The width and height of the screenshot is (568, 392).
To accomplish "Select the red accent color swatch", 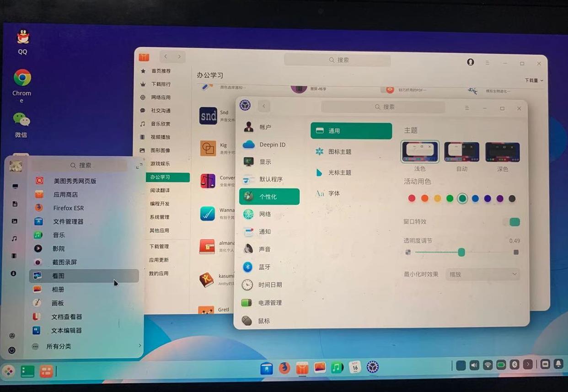I will pyautogui.click(x=412, y=198).
